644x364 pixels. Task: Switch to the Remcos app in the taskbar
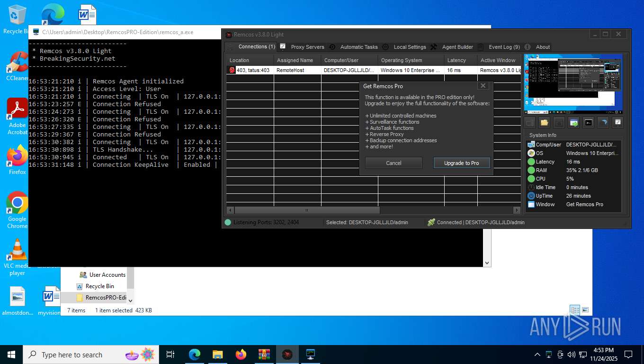[287, 355]
